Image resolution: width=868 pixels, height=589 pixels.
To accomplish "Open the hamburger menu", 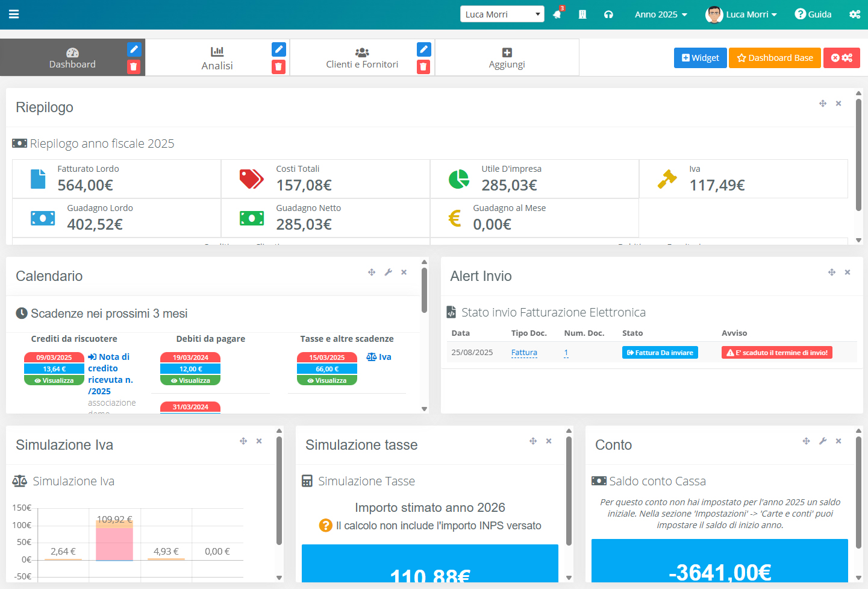I will click(x=14, y=14).
